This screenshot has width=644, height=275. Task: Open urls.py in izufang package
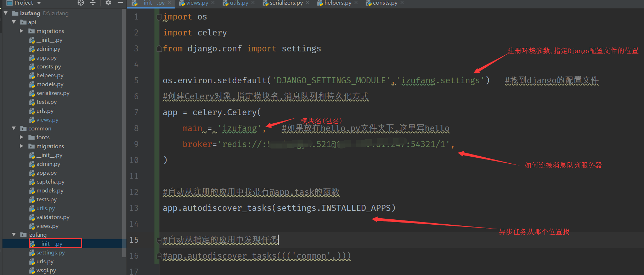[45, 262]
